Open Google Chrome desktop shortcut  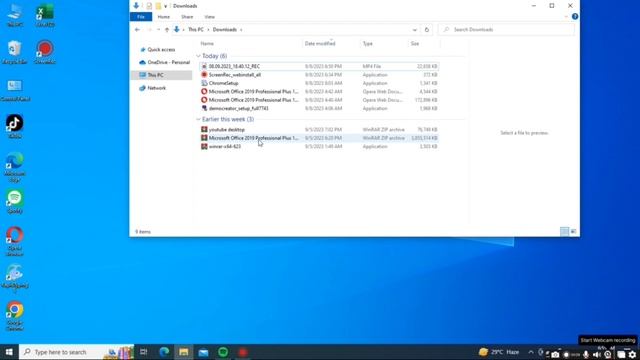[15, 316]
